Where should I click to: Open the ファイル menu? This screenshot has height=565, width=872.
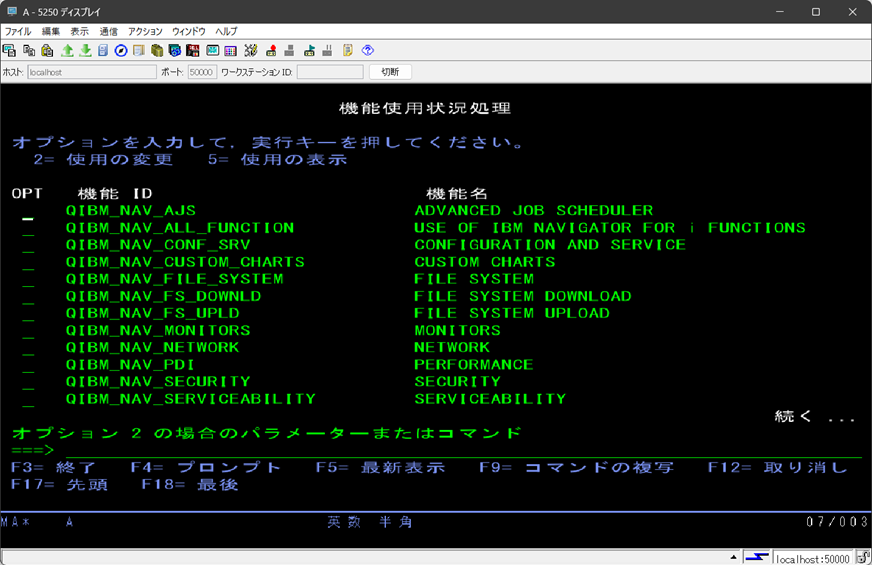(x=18, y=31)
